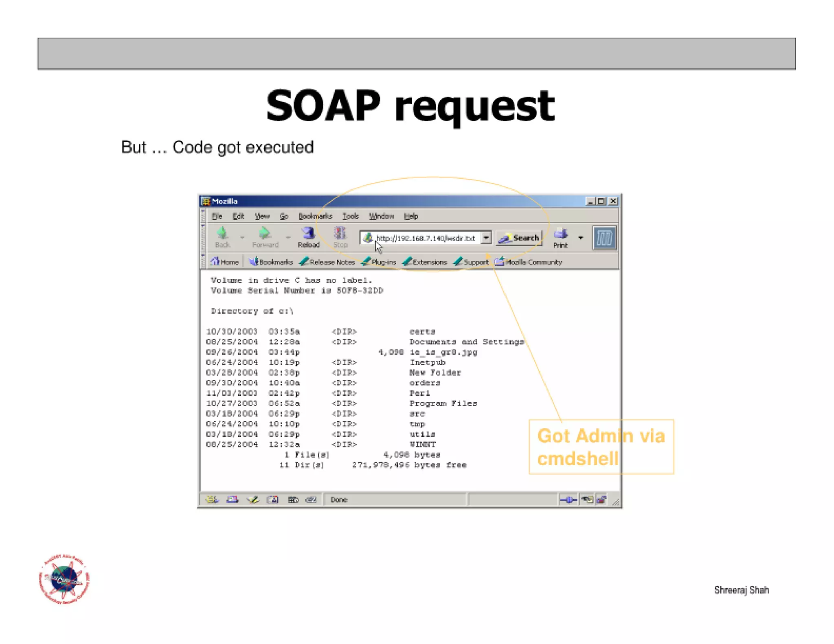Click the 'certs' directory entry

pos(422,331)
